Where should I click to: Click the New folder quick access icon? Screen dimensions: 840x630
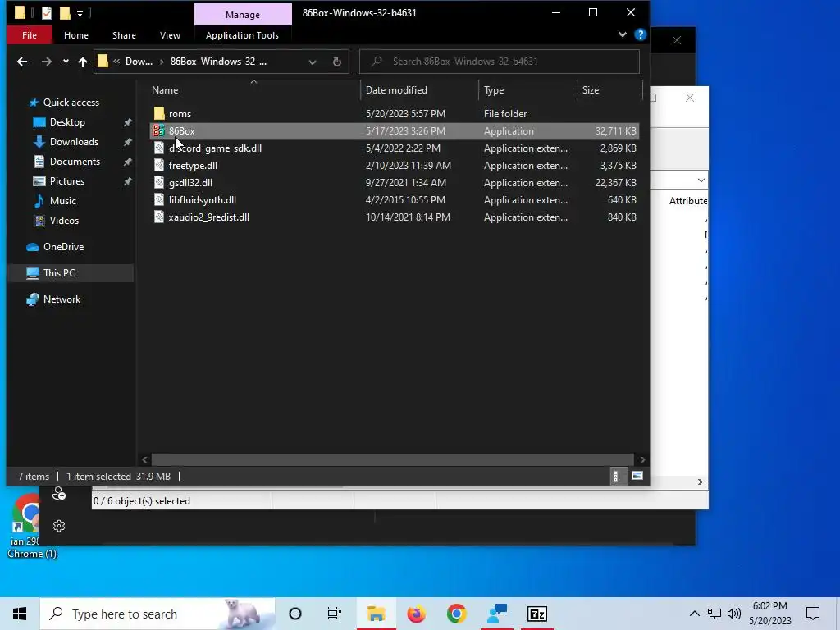(65, 12)
